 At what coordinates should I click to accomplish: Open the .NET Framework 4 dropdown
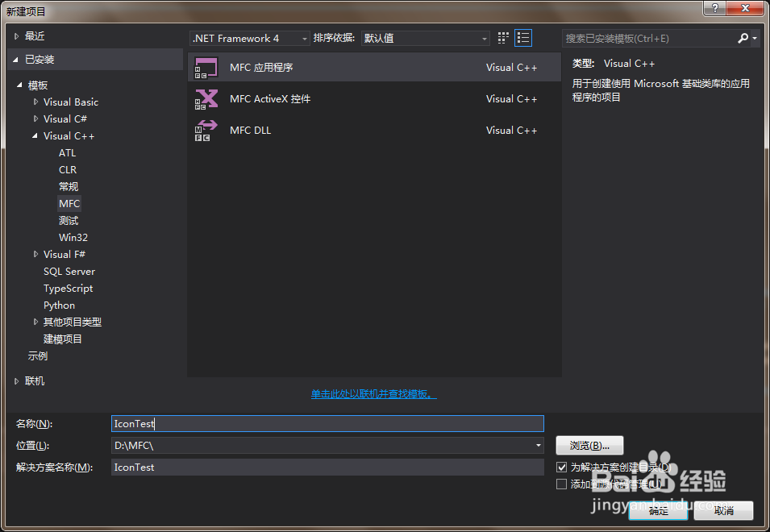[x=250, y=38]
